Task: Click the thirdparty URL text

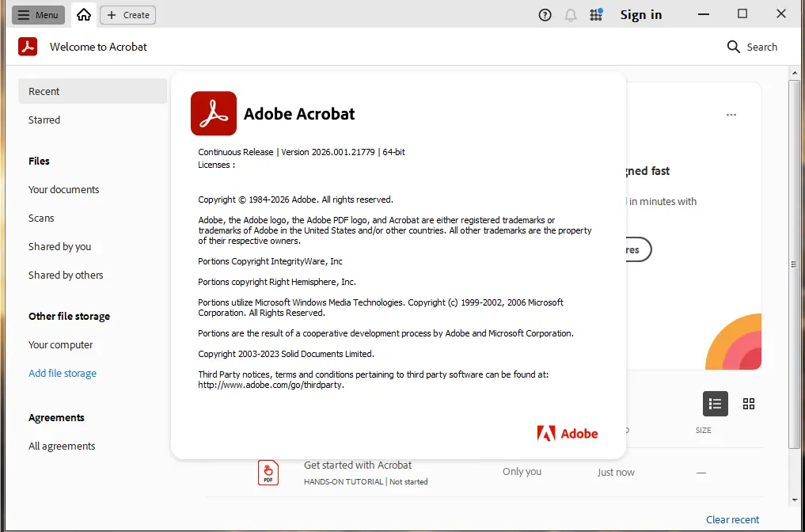Action: pos(271,385)
